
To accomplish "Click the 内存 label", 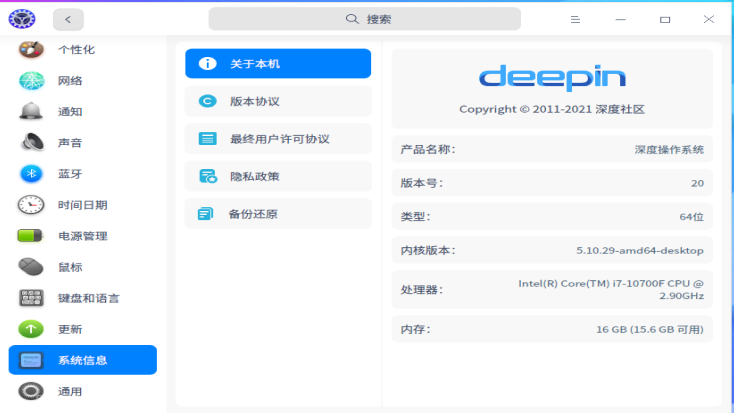I will coord(415,329).
